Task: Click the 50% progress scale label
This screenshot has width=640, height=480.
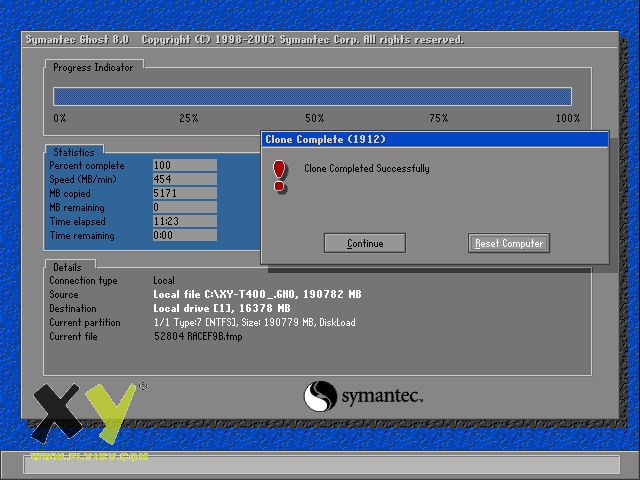Action: 315,118
